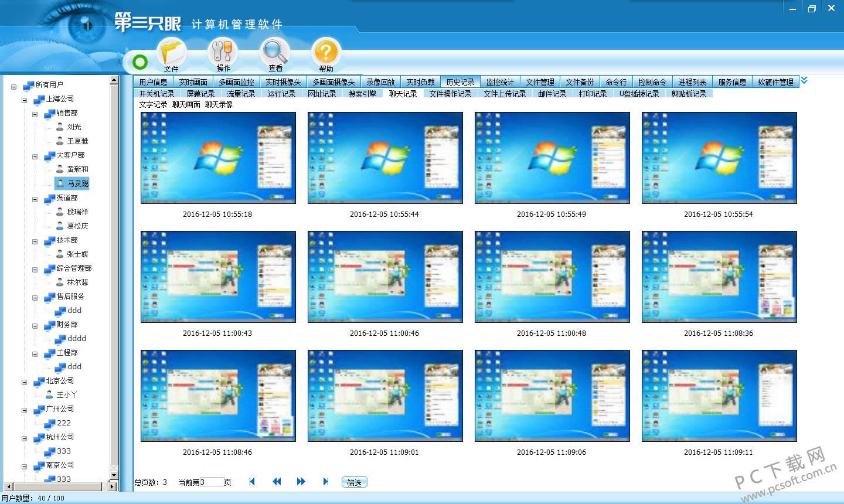Open the 帮助 question mark icon
This screenshot has height=504, width=844.
click(326, 55)
